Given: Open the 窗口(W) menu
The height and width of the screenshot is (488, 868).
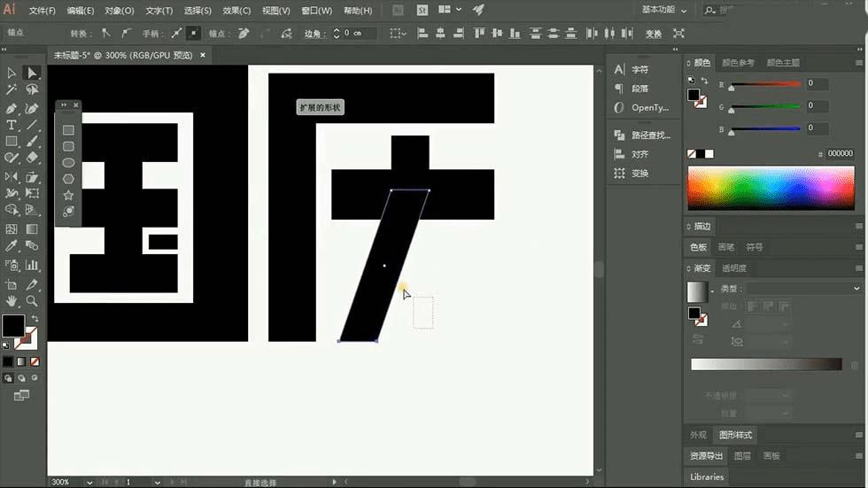Looking at the screenshot, I should tap(317, 11).
